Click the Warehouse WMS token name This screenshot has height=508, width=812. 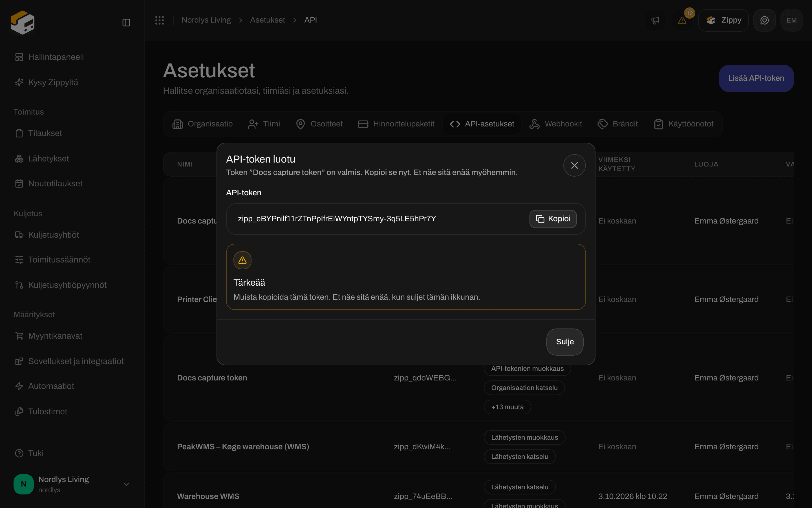pyautogui.click(x=208, y=496)
